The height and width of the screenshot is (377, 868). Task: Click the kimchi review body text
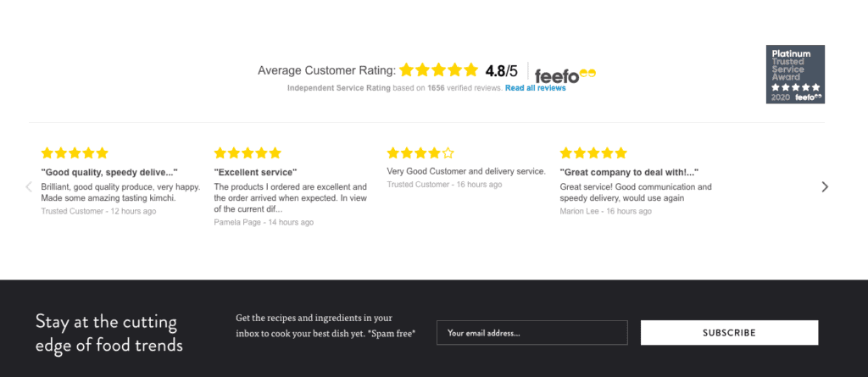tap(120, 192)
